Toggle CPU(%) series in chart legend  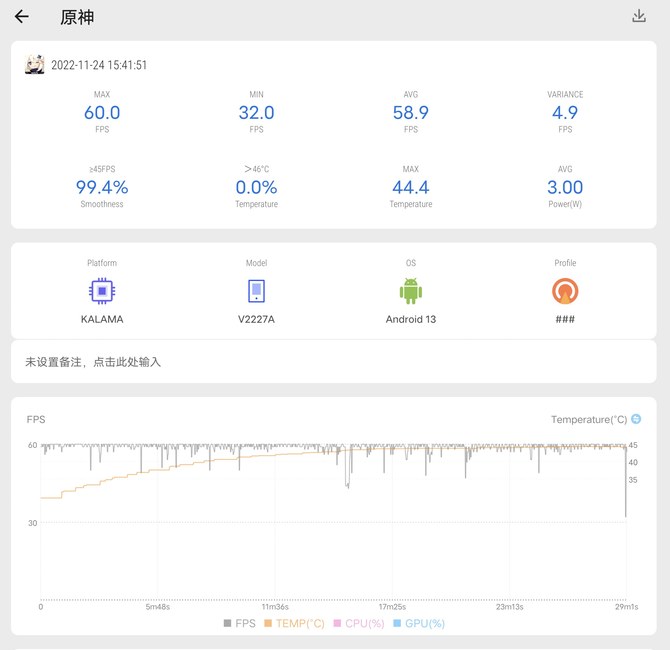click(x=359, y=624)
